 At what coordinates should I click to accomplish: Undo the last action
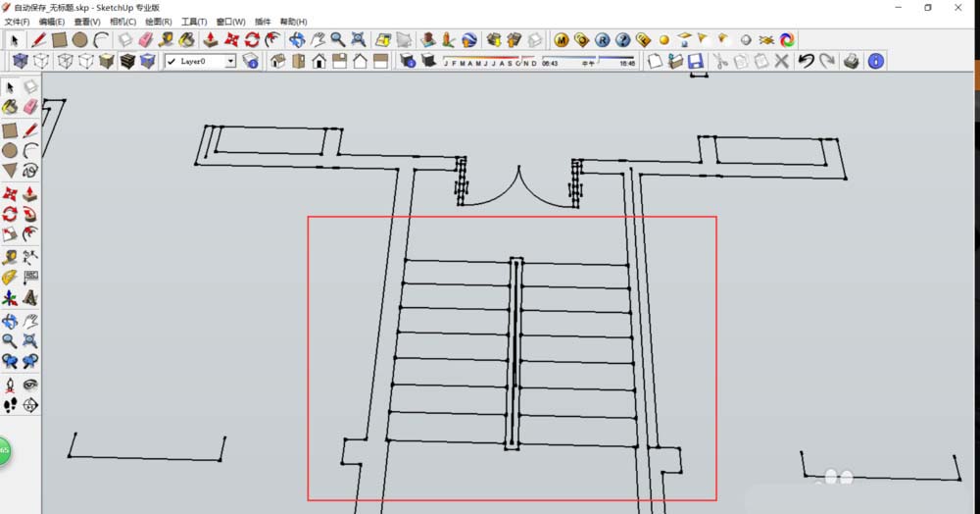[807, 61]
